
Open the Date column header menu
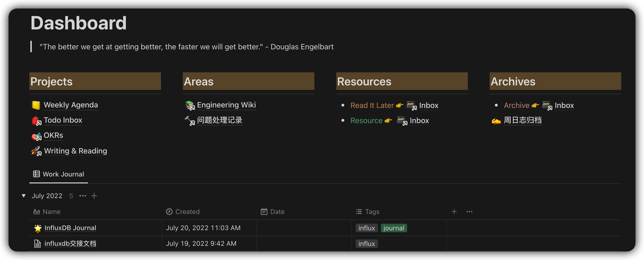272,212
